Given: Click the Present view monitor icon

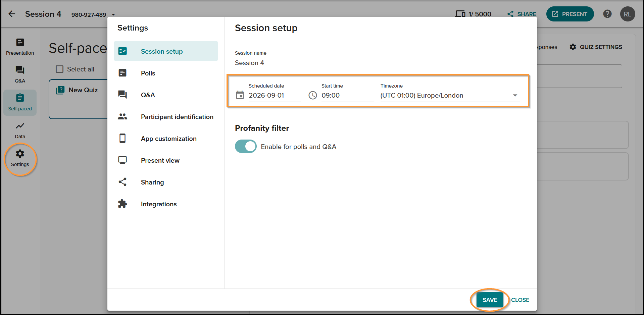Looking at the screenshot, I should pyautogui.click(x=122, y=160).
